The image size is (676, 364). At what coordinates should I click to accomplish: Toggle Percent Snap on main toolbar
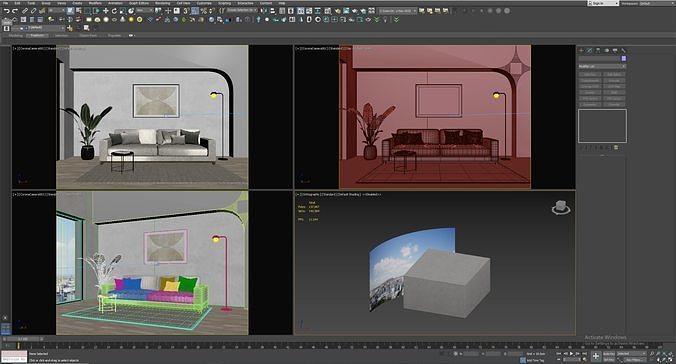pyautogui.click(x=203, y=11)
